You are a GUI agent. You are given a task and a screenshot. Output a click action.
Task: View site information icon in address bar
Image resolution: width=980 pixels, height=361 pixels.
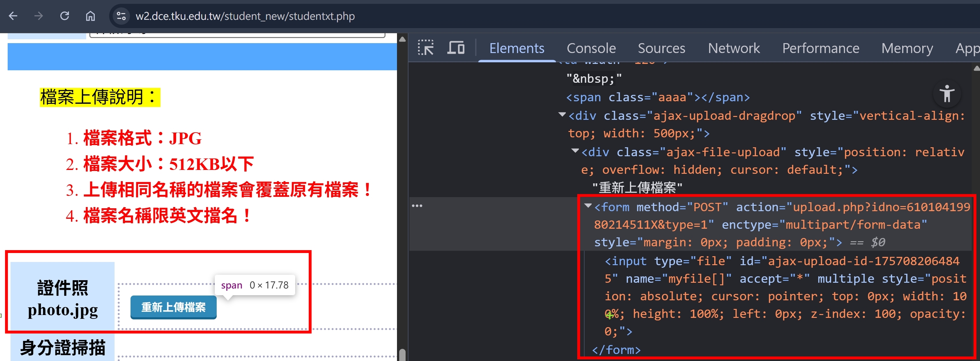121,16
